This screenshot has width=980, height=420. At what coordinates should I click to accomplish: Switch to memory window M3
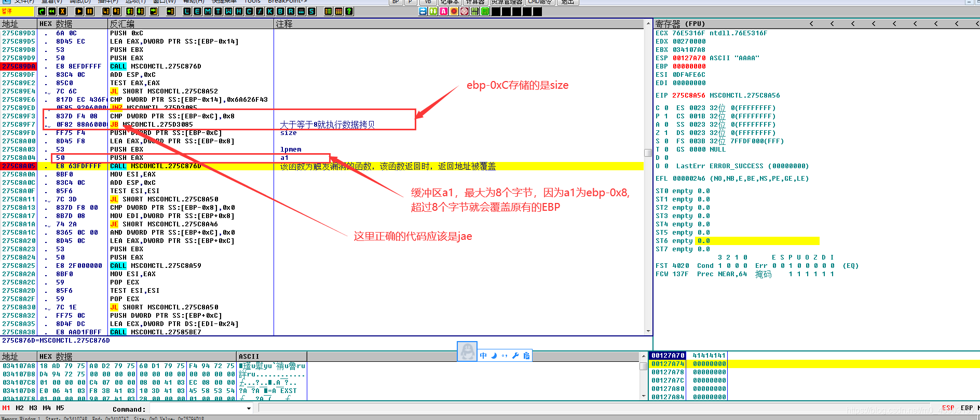pos(33,408)
